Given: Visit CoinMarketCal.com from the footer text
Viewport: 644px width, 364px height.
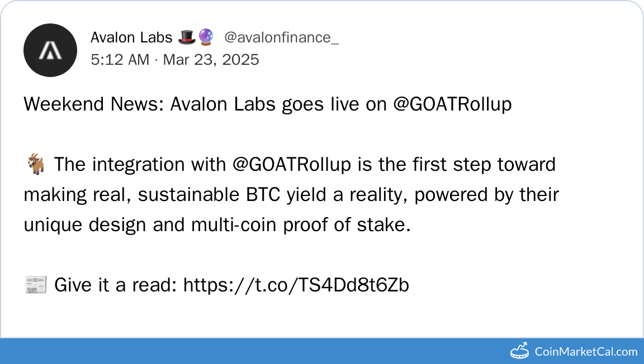Looking at the screenshot, I should pos(586,352).
